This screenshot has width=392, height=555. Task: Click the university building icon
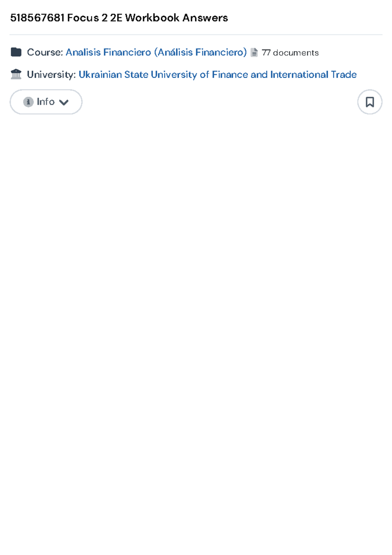point(16,74)
